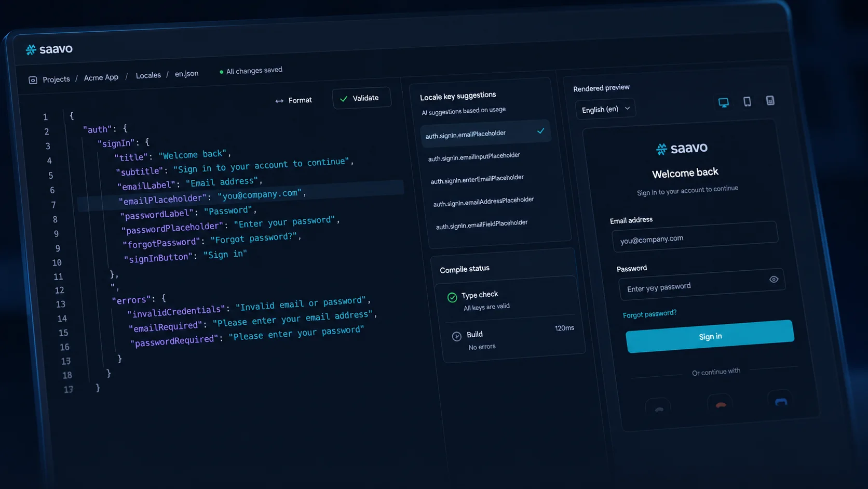Click the saavo logo in the preview
The height and width of the screenshot is (489, 868).
pos(682,149)
